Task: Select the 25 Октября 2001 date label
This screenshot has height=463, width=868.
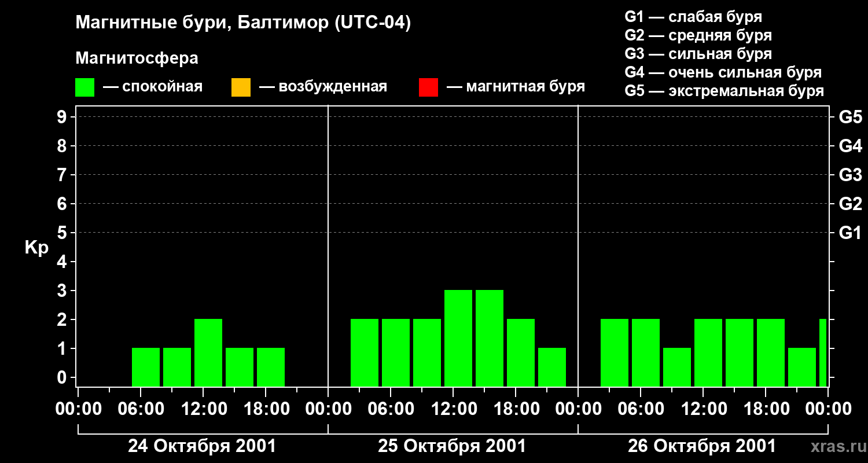Action: 452,446
